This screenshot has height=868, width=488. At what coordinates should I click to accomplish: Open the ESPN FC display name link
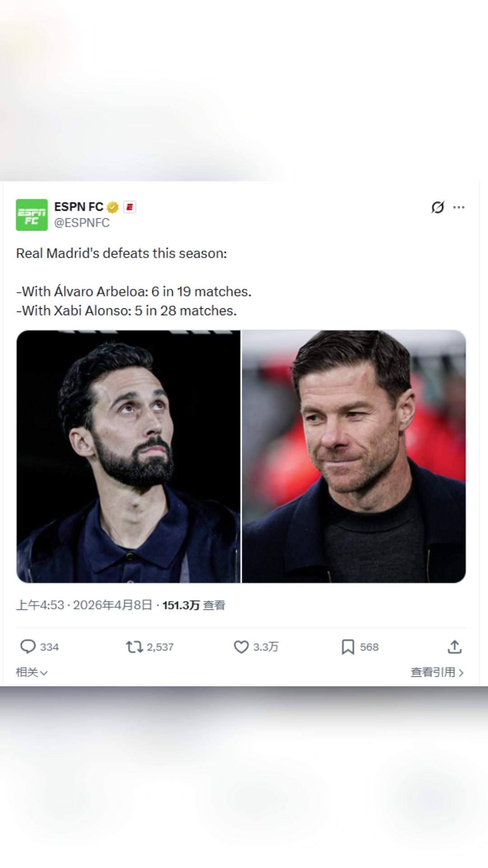pos(79,207)
